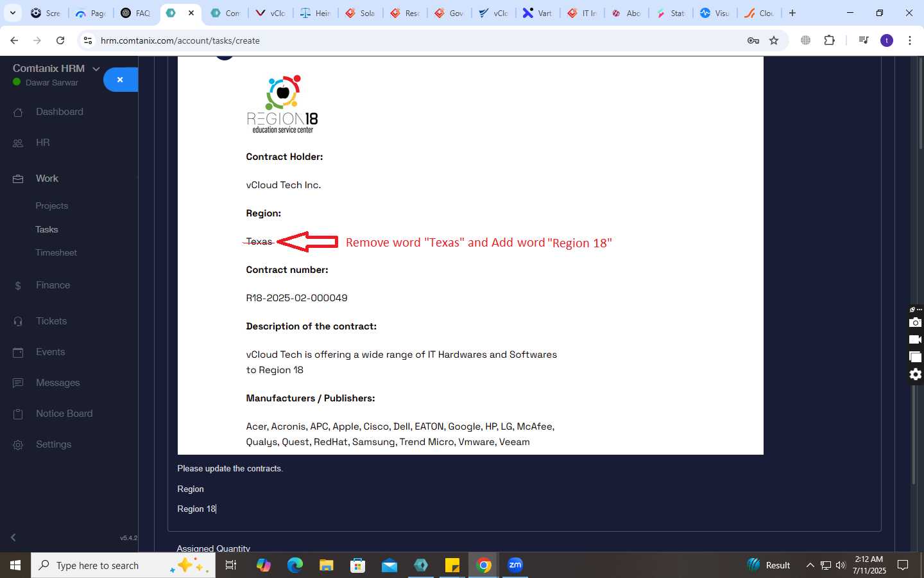Open Task View on the taskbar
This screenshot has width=924, height=578.
[231, 565]
